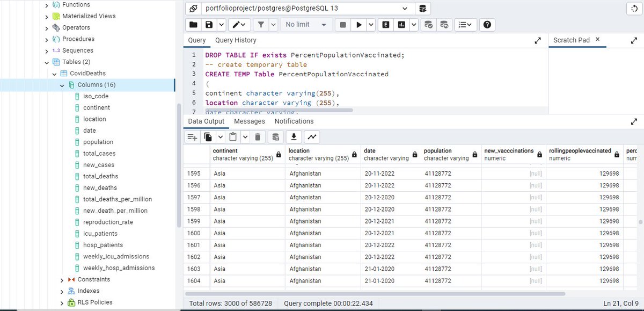Image resolution: width=644 pixels, height=311 pixels.
Task: Close the Scratch Pad tab
Action: (x=598, y=40)
